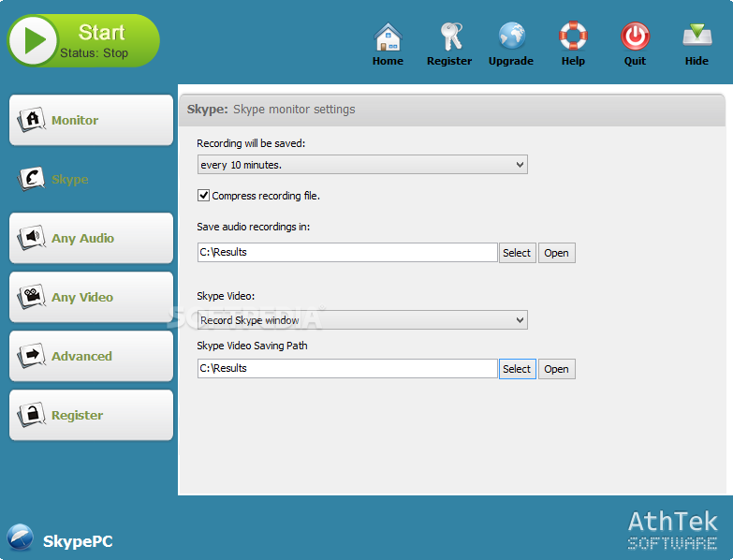The image size is (733, 560).
Task: Click the Help text label
Action: (x=573, y=61)
